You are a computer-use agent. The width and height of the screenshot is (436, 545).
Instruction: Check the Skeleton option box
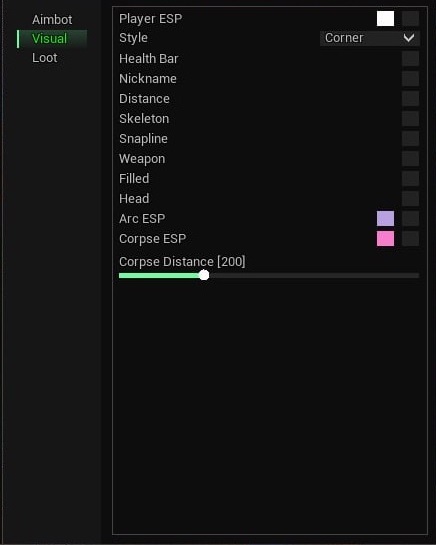coord(410,119)
